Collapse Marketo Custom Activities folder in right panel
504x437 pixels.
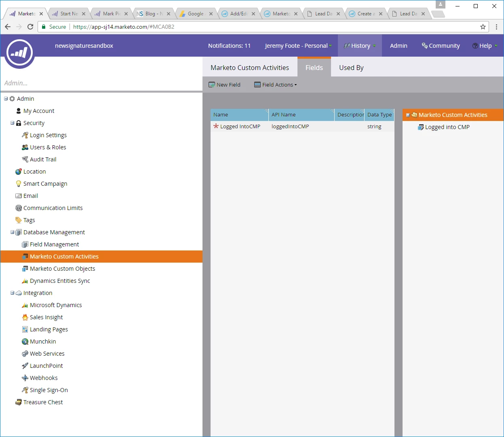[408, 115]
